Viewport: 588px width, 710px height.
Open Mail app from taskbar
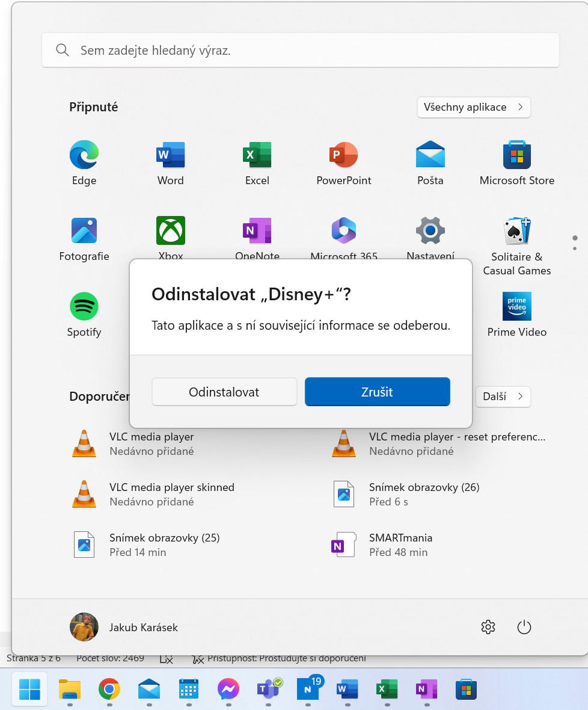point(149,690)
